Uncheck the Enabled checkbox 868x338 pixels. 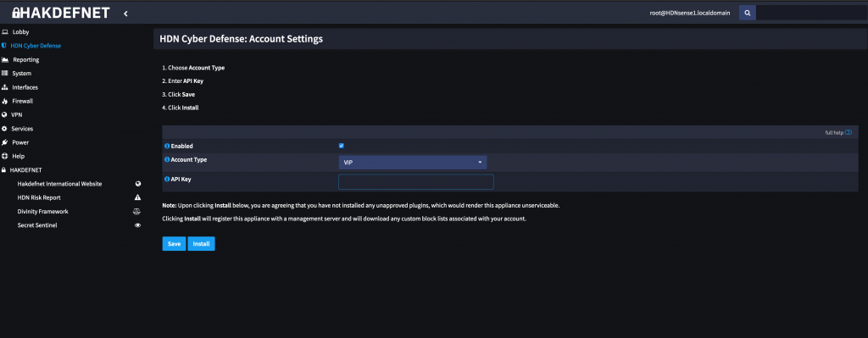[342, 146]
